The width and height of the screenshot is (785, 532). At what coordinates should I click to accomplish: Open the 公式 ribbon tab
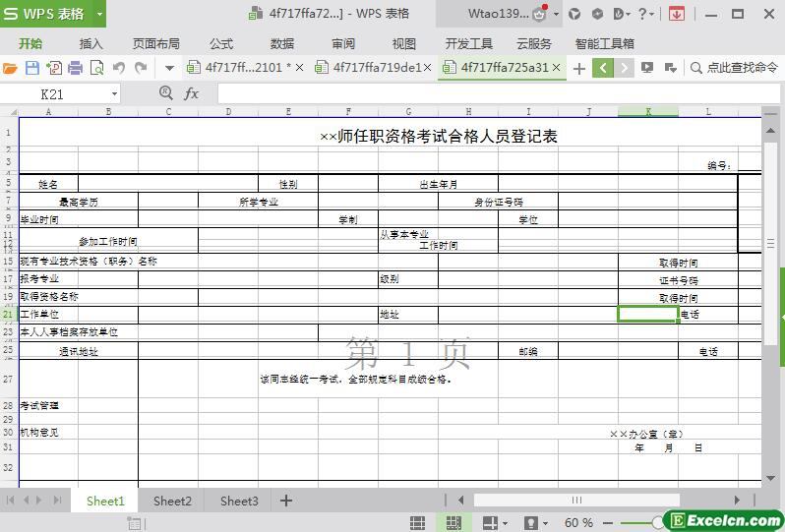coord(221,44)
